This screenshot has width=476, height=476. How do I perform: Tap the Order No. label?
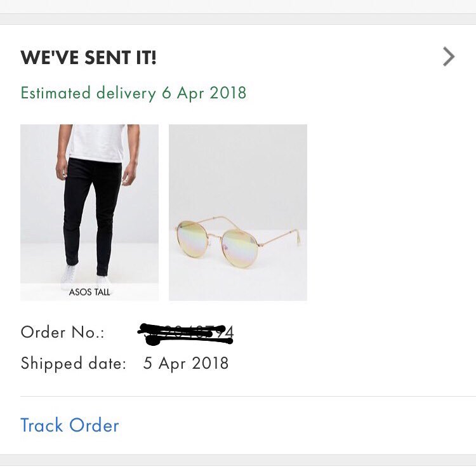pos(62,332)
